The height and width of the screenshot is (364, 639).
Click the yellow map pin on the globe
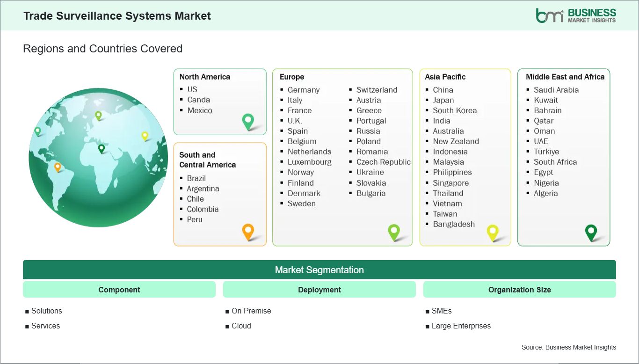[145, 136]
